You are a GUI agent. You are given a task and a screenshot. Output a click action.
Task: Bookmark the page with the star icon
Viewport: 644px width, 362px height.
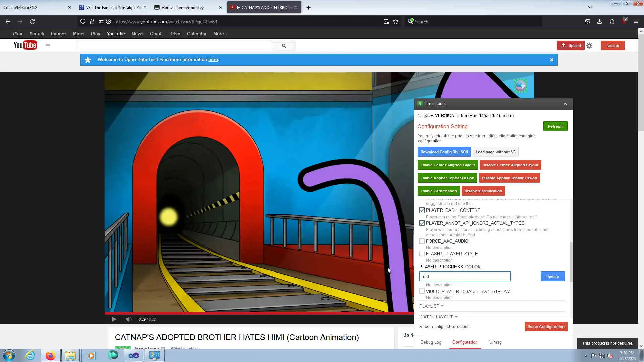(x=396, y=22)
